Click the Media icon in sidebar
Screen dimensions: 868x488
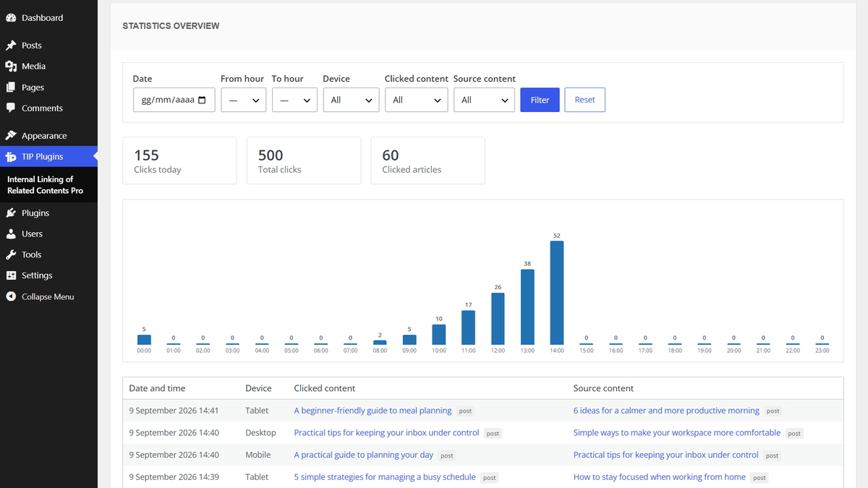pos(11,66)
